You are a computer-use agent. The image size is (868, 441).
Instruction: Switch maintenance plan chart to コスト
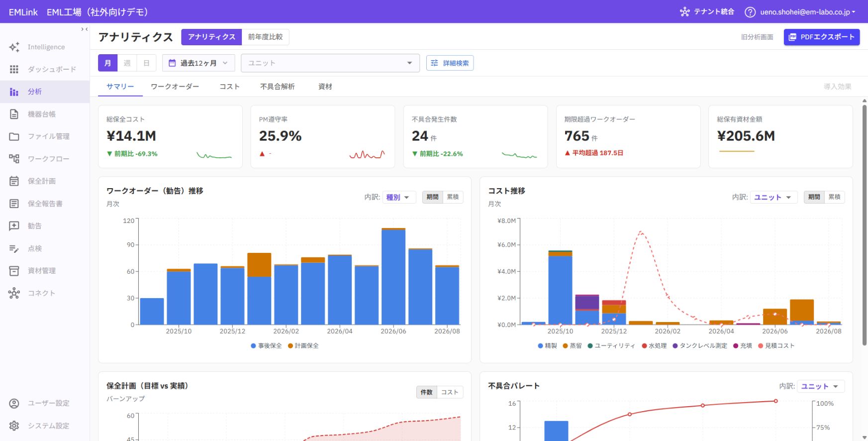pyautogui.click(x=450, y=392)
